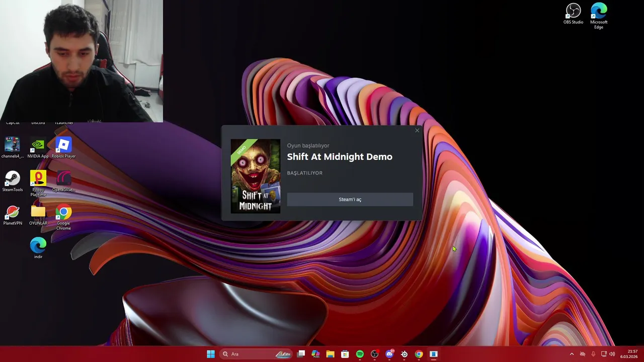Open the Google Chrome desktop shortcut

point(63,217)
